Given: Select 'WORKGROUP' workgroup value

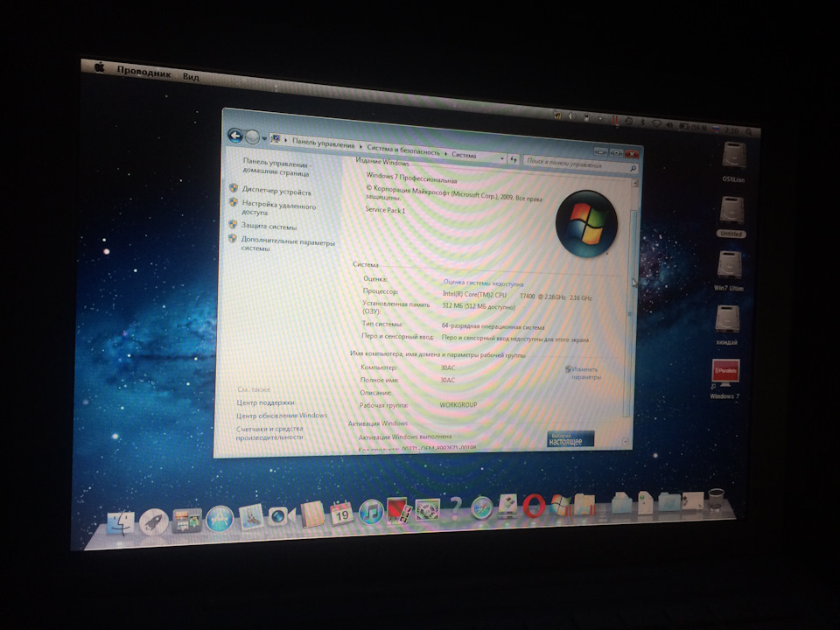Looking at the screenshot, I should (458, 404).
